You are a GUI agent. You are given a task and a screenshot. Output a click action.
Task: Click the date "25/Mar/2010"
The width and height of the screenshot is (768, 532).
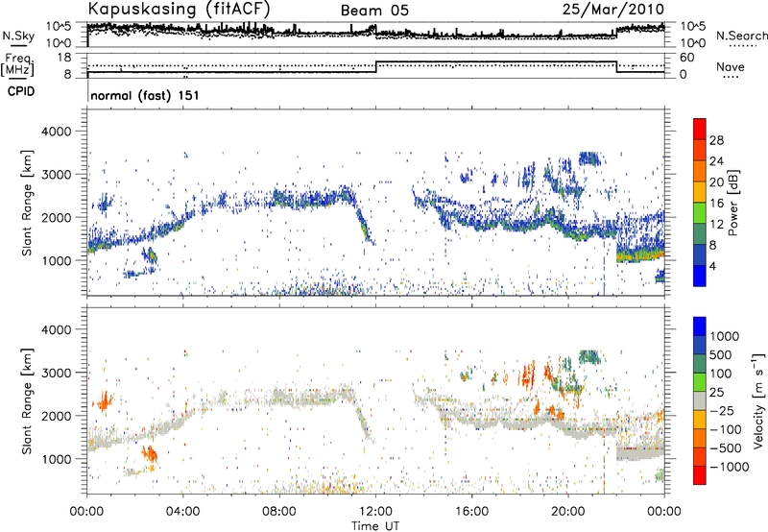(x=612, y=10)
